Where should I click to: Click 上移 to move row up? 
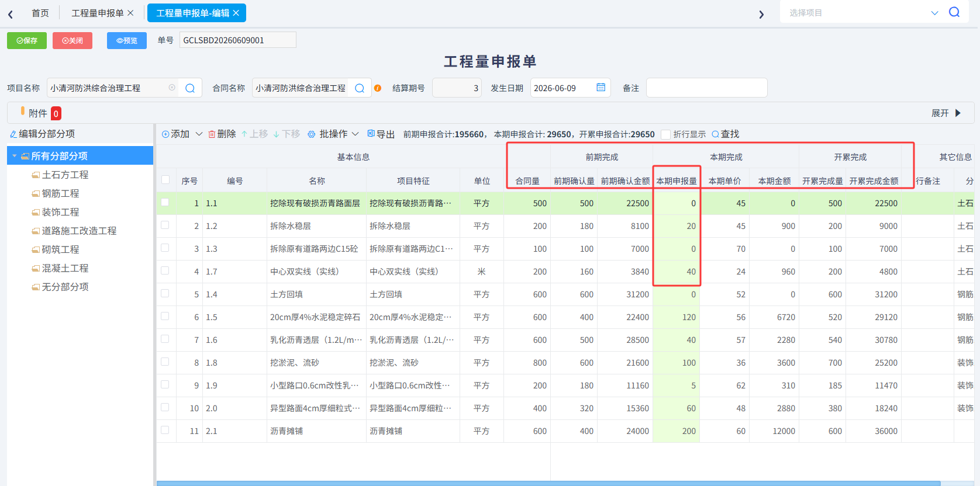(254, 134)
